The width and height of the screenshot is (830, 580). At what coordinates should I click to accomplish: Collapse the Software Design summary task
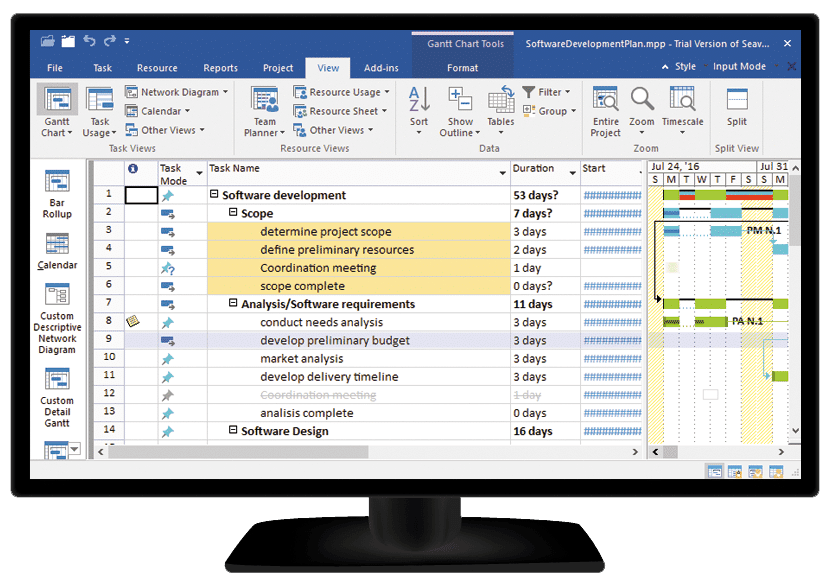tap(233, 430)
